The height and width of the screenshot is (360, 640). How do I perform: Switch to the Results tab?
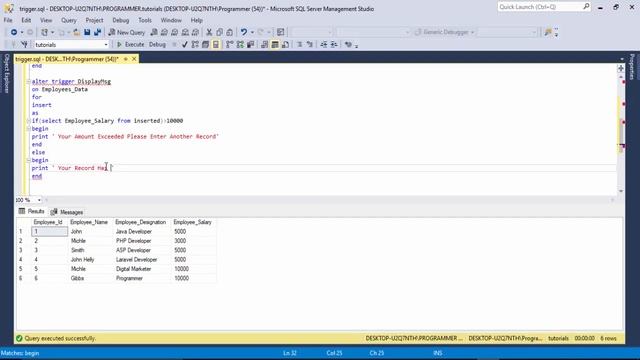[31, 211]
